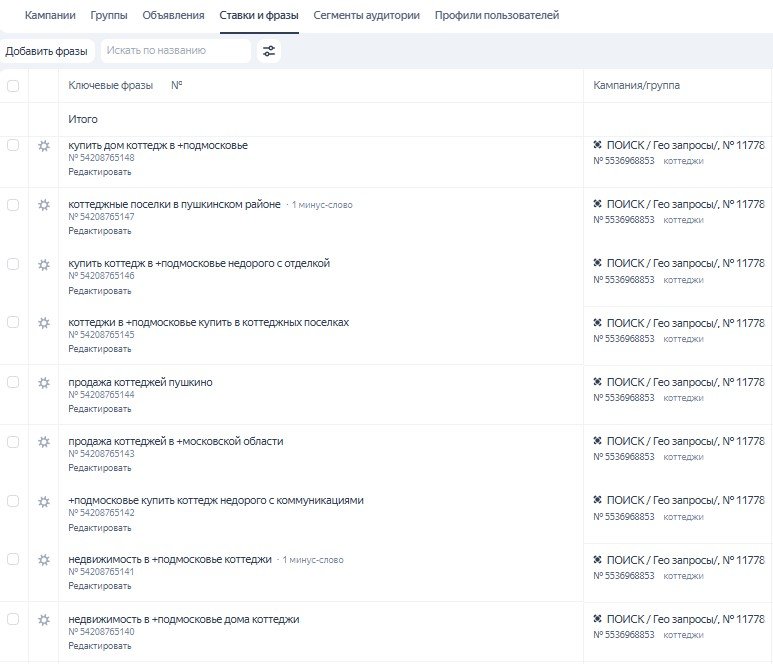773x664 pixels.
Task: Switch to the "Кампании" tab
Action: click(x=50, y=16)
